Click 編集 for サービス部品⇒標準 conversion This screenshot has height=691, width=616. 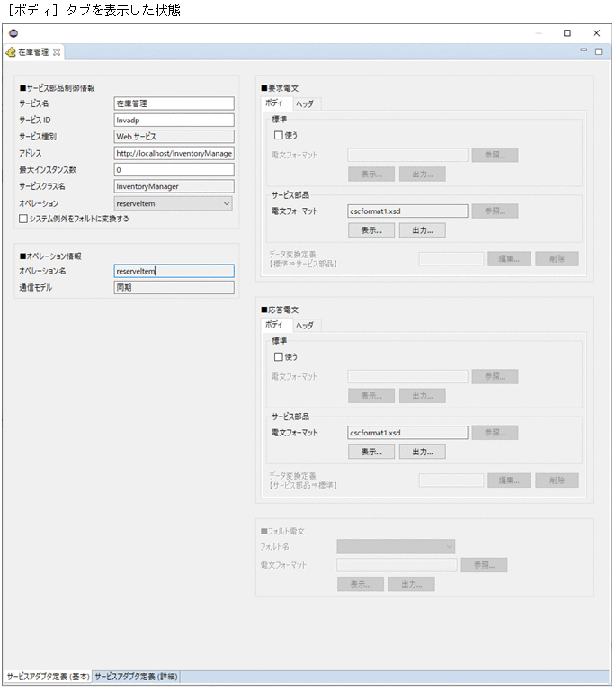tap(509, 480)
